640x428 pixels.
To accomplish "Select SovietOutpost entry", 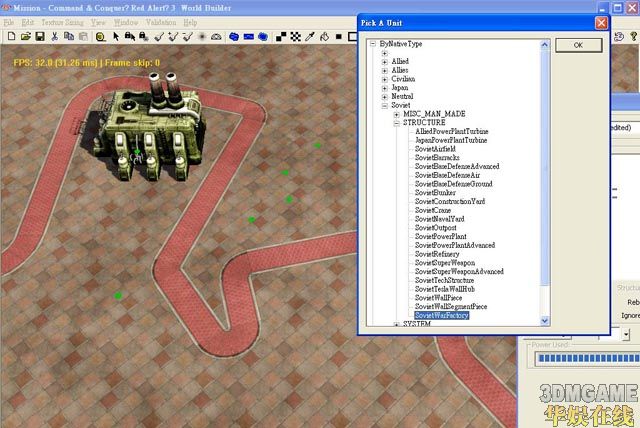I will (x=436, y=228).
